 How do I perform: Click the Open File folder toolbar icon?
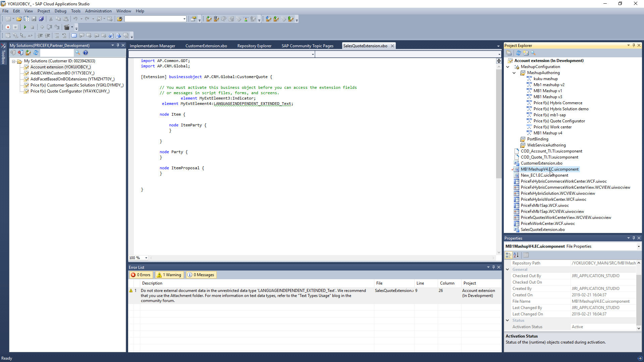click(19, 19)
